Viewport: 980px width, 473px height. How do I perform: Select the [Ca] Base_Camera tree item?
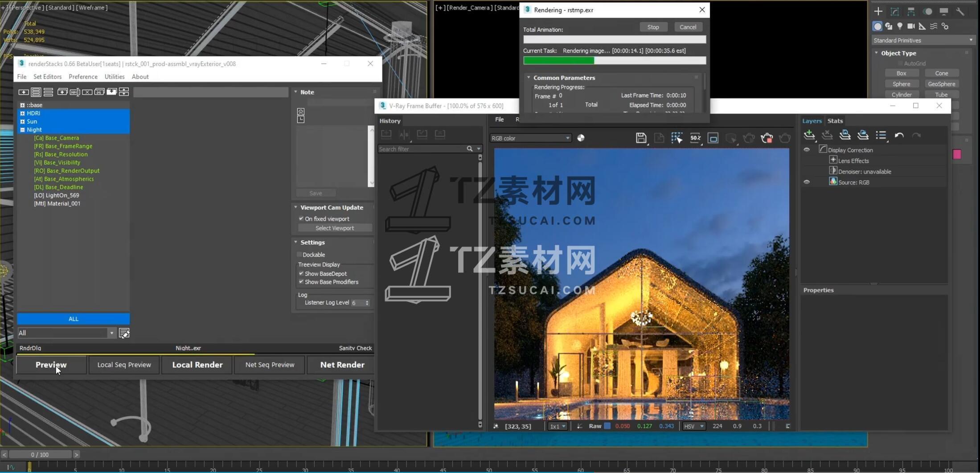57,138
